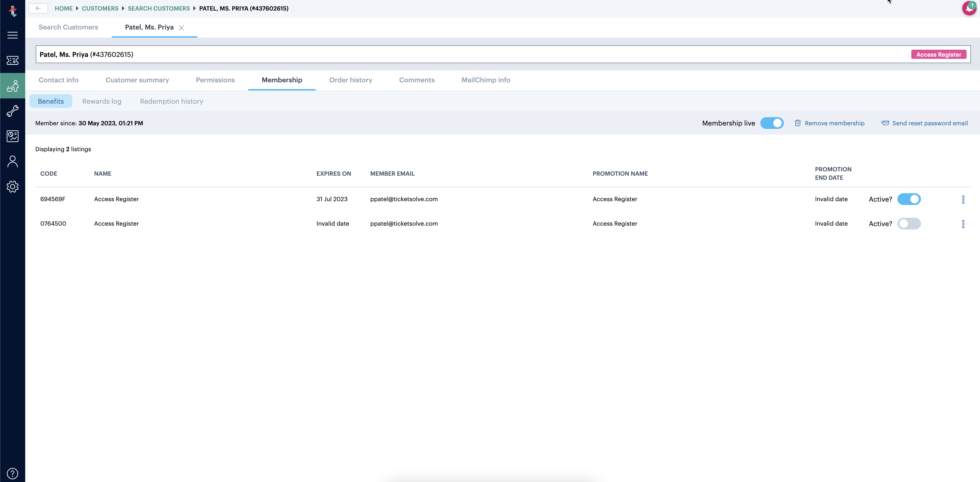Open the hamburger menu in sidebar
Image resolution: width=980 pixels, height=482 pixels.
point(12,35)
